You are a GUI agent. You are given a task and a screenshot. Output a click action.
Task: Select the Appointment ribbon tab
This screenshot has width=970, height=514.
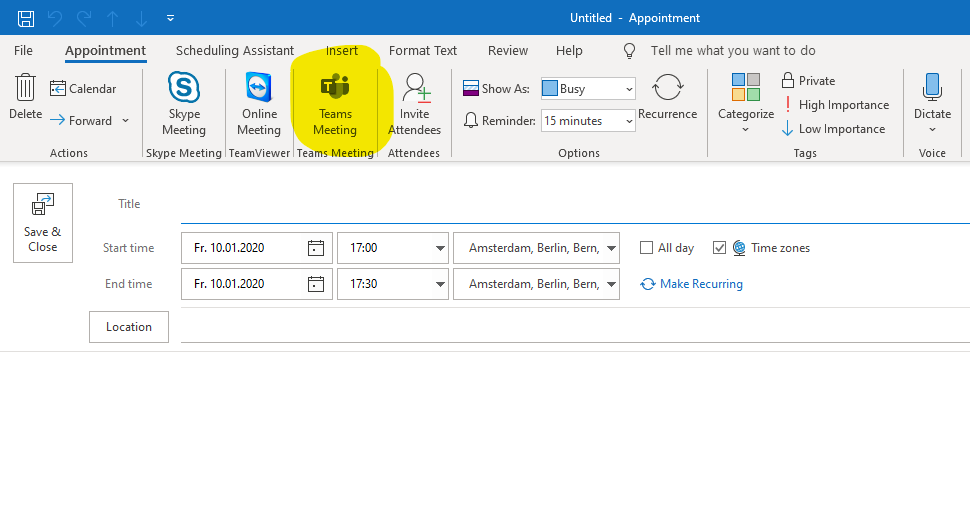pyautogui.click(x=106, y=51)
